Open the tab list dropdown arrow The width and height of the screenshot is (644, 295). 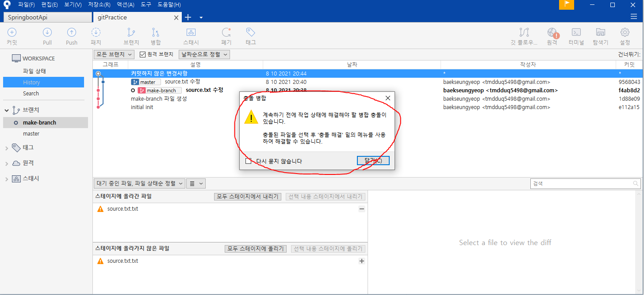[201, 18]
